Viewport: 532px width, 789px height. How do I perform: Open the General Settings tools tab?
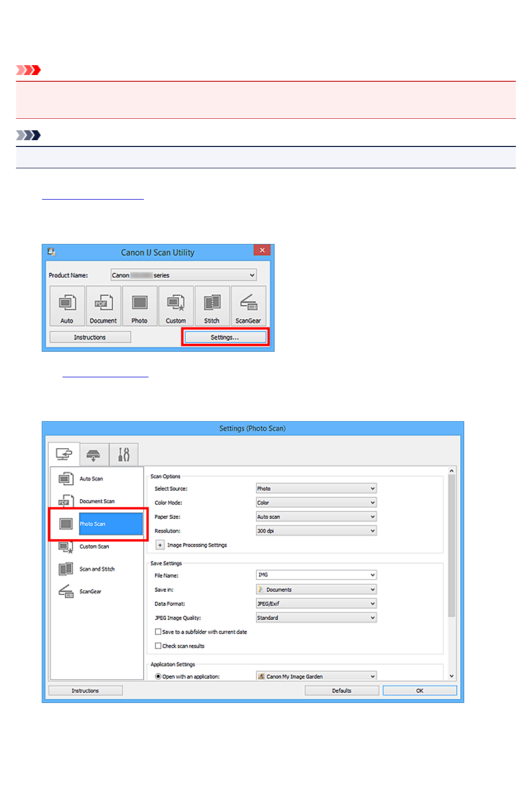[123, 454]
